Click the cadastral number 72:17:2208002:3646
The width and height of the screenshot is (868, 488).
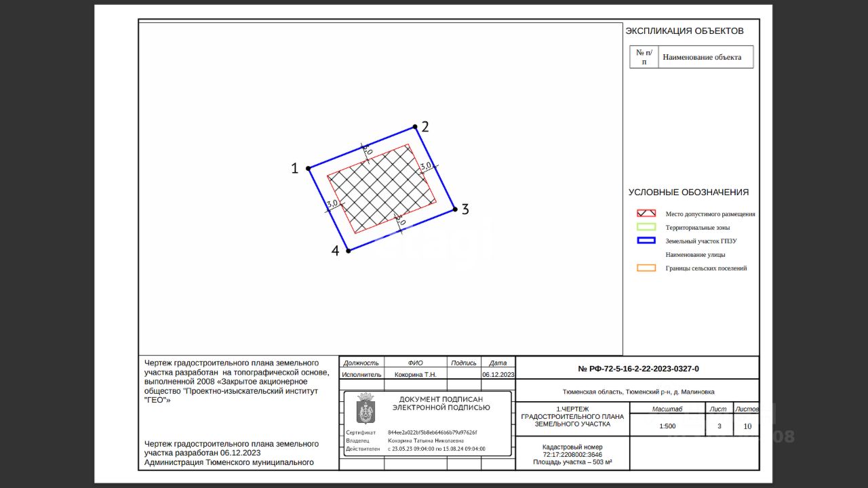click(x=572, y=455)
